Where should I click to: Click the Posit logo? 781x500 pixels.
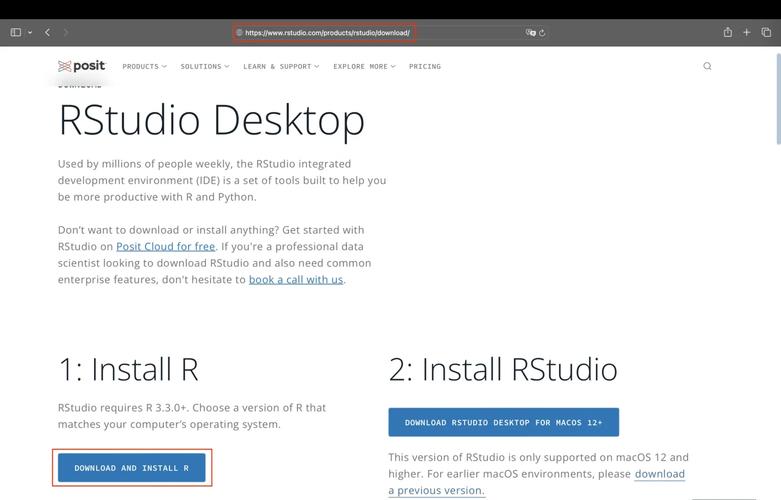tap(82, 66)
